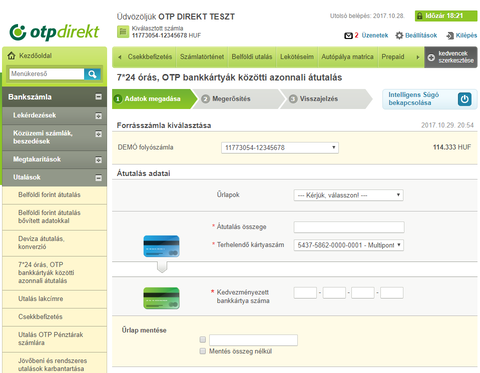Click the blue source bank card image
Screen dimensions: 480x373
(161, 246)
